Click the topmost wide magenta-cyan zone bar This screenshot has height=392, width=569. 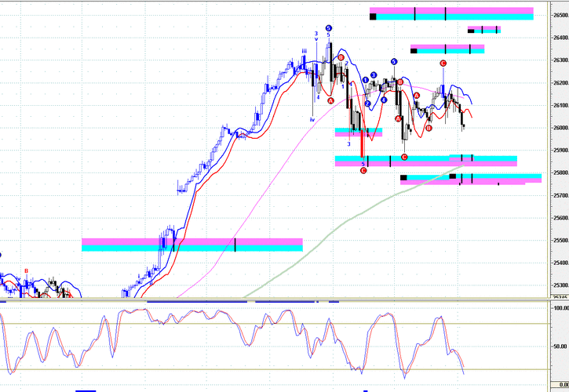coord(451,14)
